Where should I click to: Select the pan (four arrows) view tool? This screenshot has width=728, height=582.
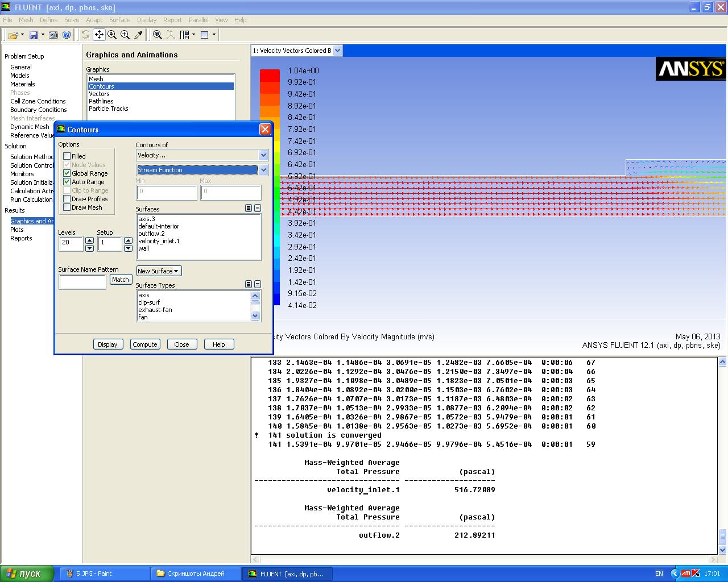click(x=99, y=35)
